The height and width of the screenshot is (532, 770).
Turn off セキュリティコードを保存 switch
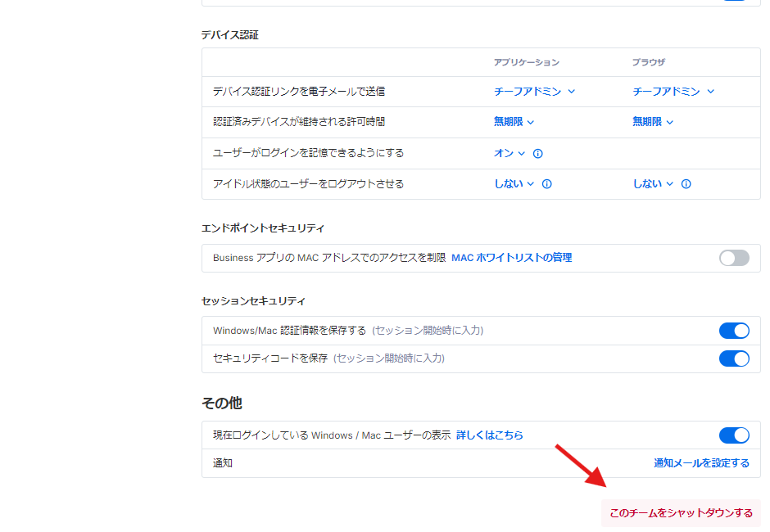pos(734,358)
